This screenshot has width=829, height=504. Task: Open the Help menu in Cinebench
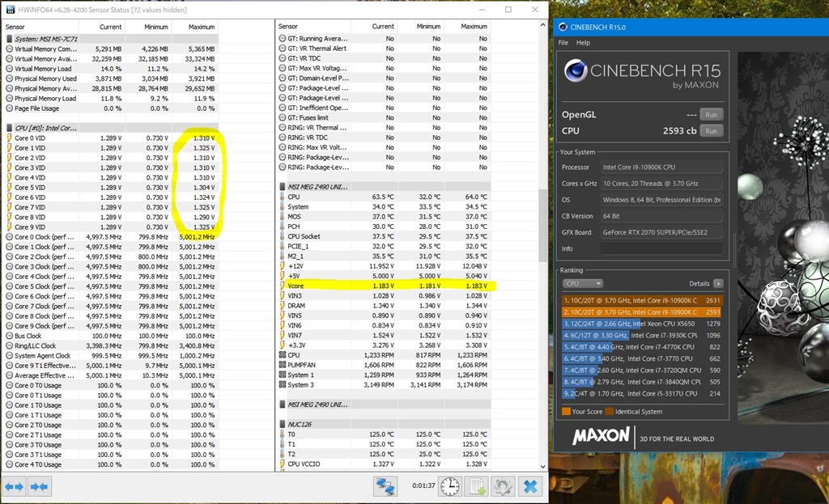pos(583,43)
